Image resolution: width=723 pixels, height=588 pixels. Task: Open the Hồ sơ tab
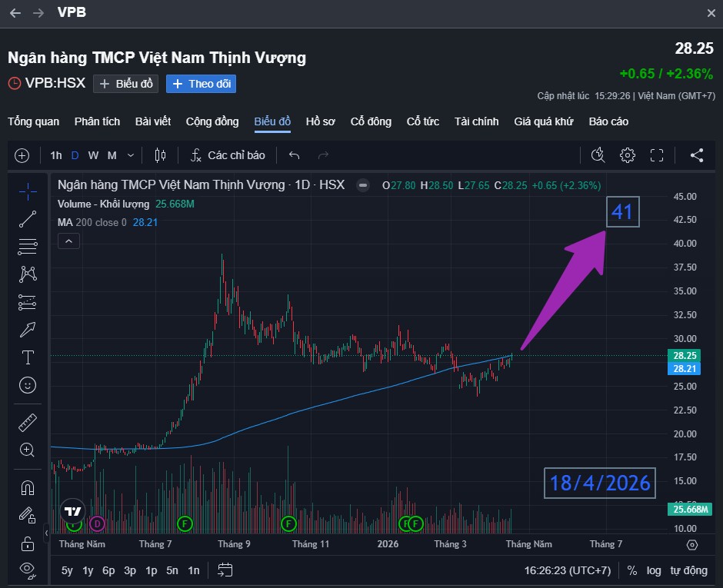(x=321, y=121)
